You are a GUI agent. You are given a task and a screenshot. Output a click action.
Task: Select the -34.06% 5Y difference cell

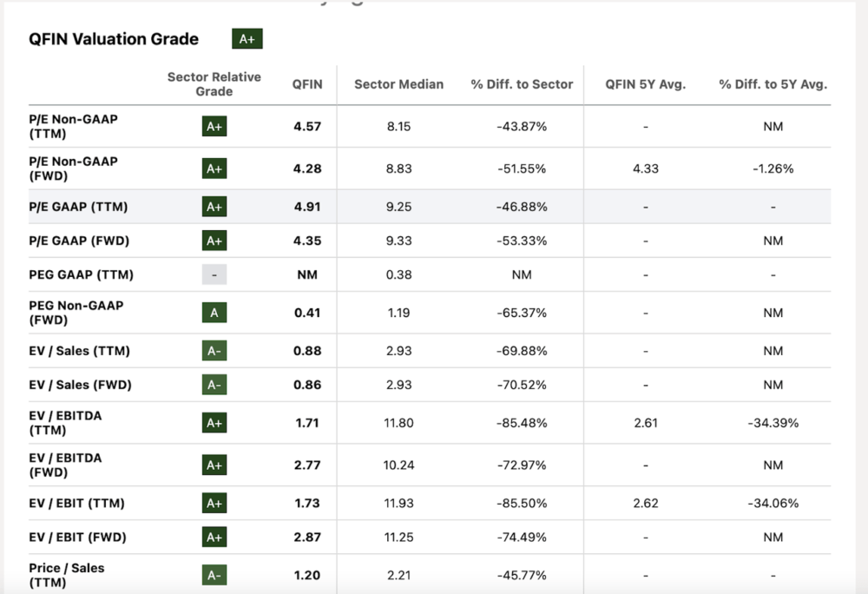[x=773, y=503]
